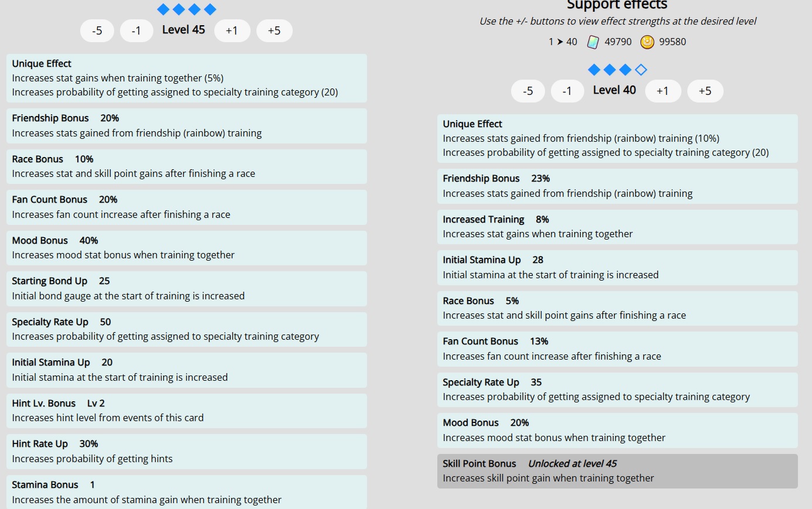812x509 pixels.
Task: Click the 49790 support points value
Action: tap(618, 42)
